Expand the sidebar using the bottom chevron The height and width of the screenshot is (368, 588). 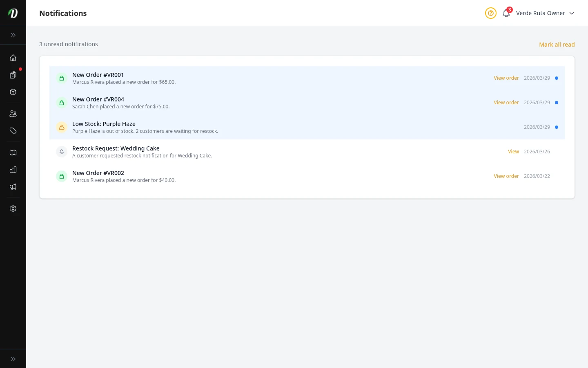13,359
